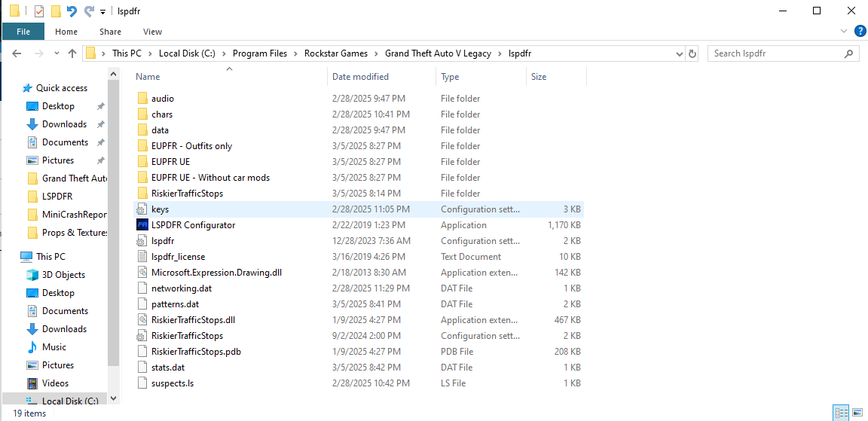Open Help with the blue question icon

click(x=859, y=31)
